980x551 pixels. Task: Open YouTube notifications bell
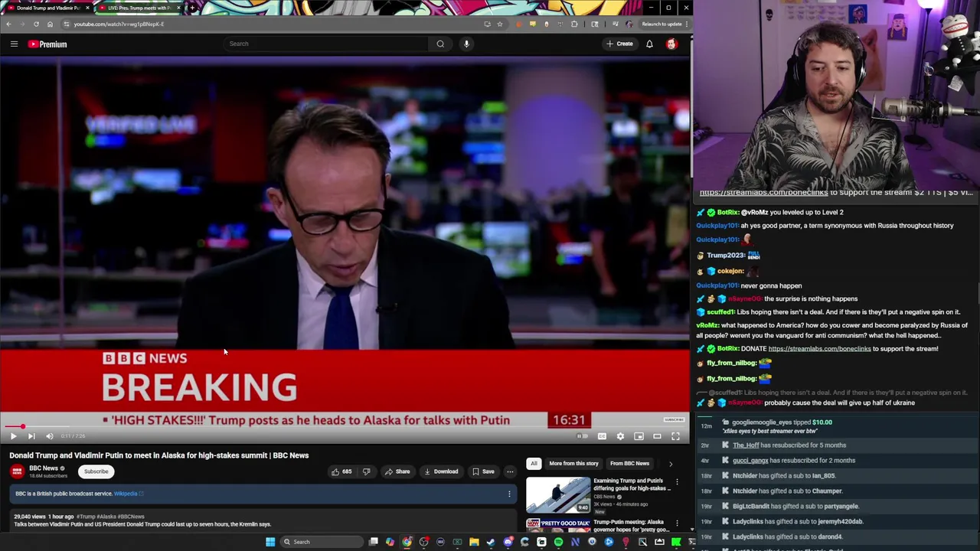649,44
